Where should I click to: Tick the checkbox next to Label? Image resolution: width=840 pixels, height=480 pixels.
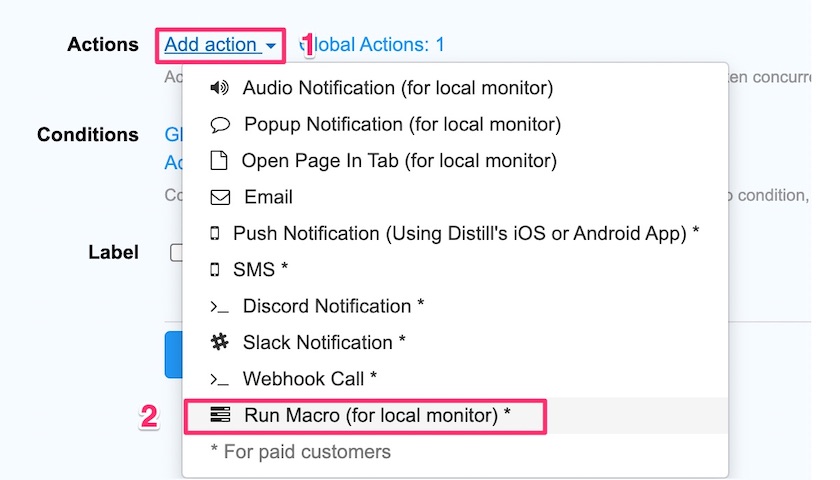(175, 253)
